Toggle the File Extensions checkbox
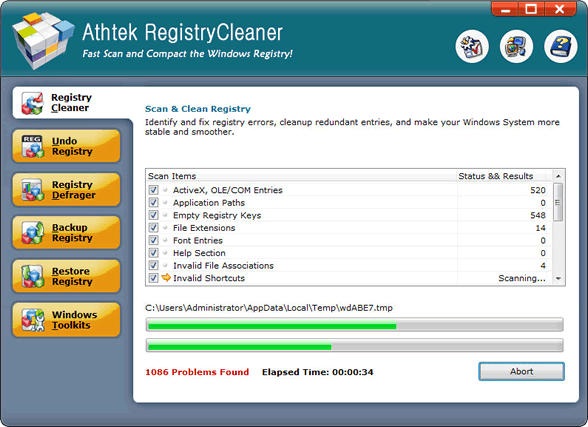 point(153,228)
